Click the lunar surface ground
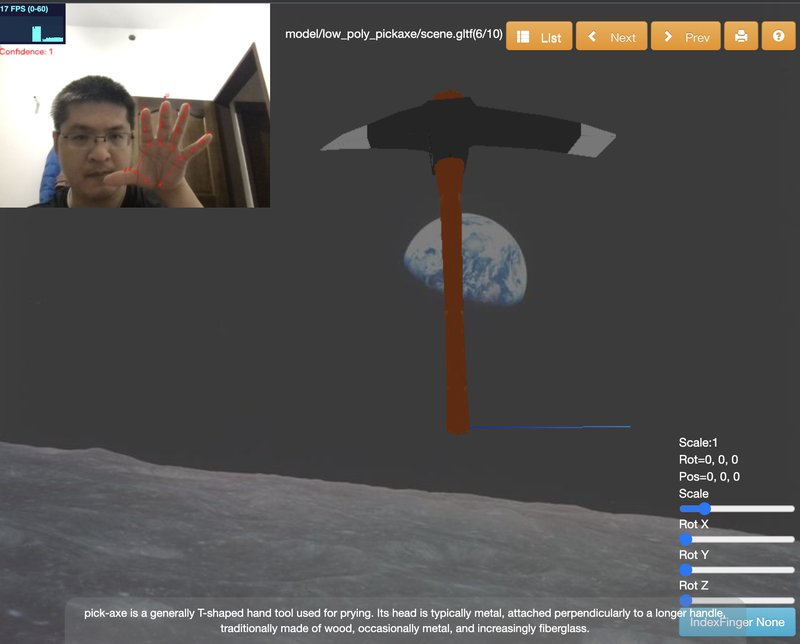The image size is (800, 644). pos(300,520)
